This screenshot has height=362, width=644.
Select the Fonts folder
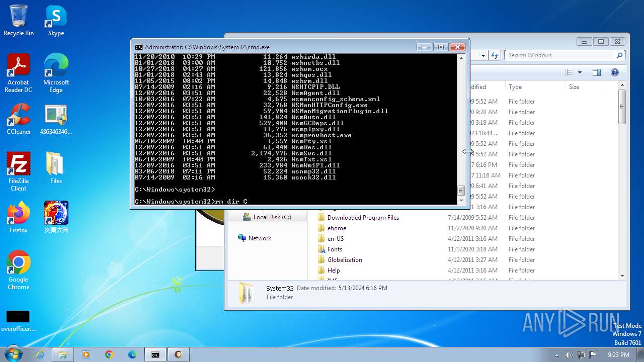[335, 249]
